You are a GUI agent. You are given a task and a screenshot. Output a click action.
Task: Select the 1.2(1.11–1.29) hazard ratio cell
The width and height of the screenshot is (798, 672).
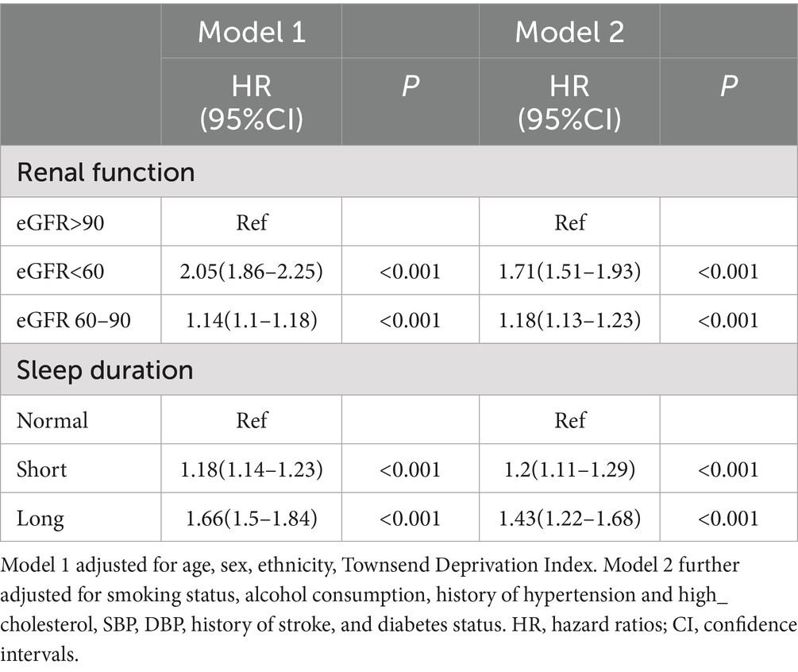(x=569, y=469)
